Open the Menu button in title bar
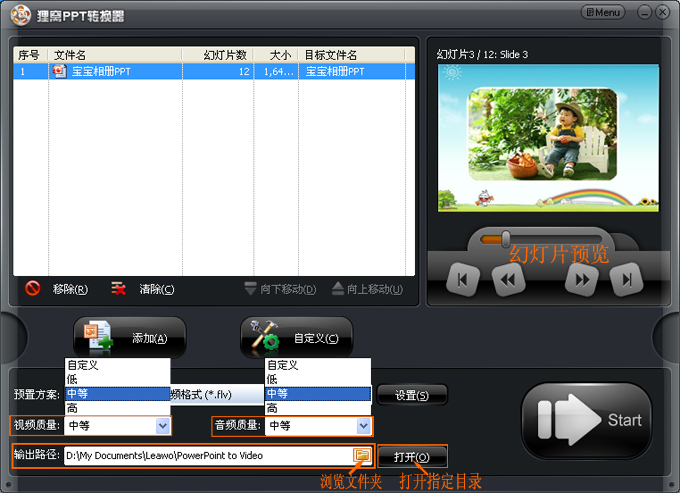The image size is (680, 493). [603, 13]
